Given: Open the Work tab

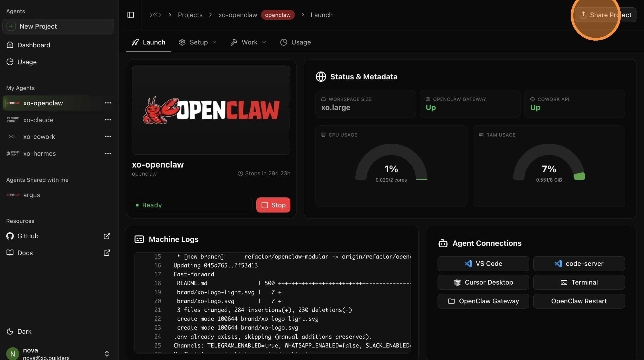Looking at the screenshot, I should tap(248, 42).
